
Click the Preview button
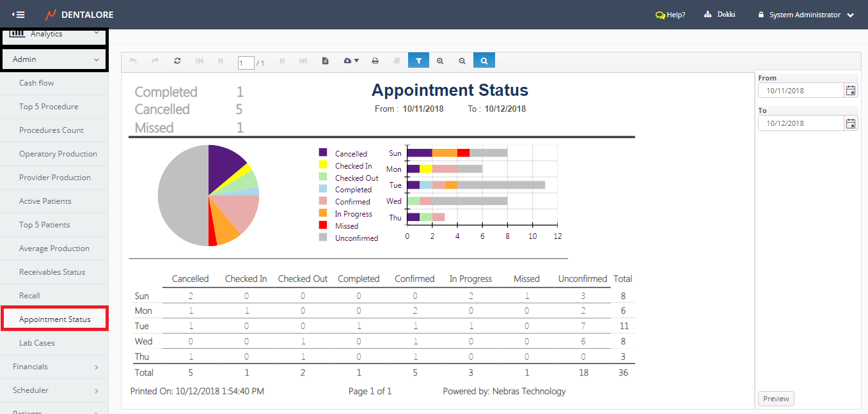(x=776, y=399)
